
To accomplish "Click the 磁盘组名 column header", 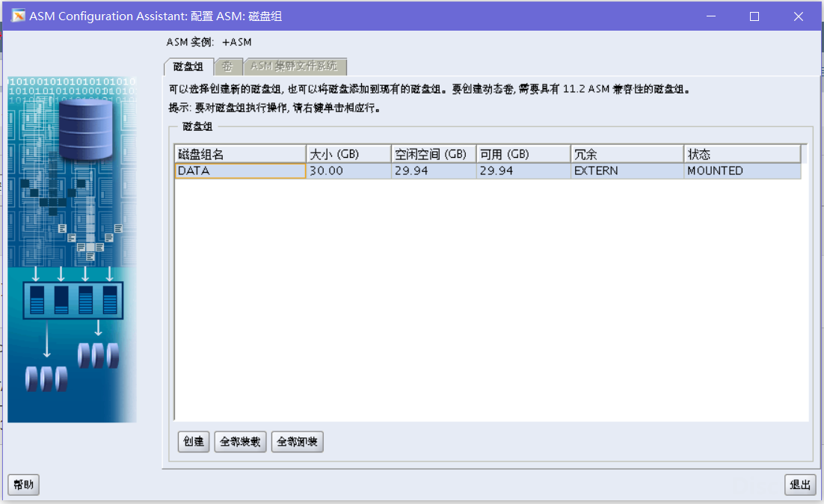I will (240, 154).
